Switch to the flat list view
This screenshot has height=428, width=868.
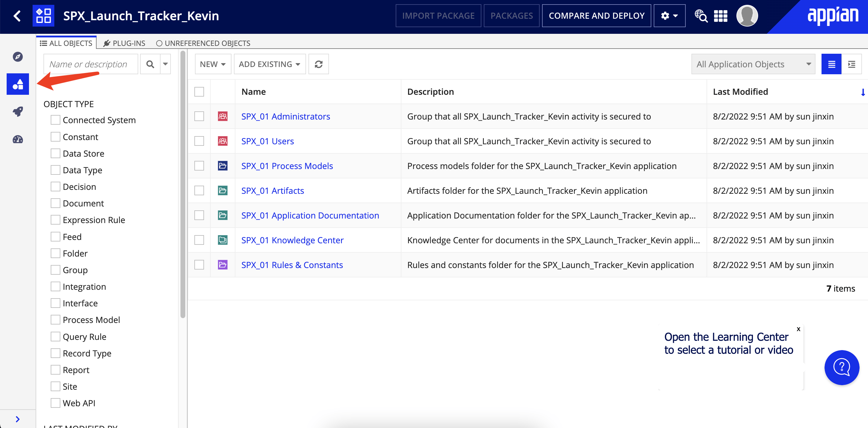click(x=831, y=64)
